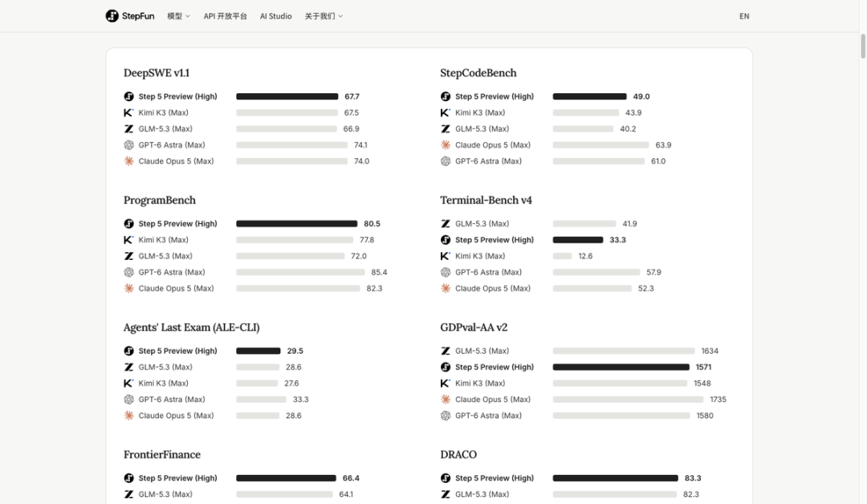Click score 33.3 for GPT-6 Astra in ALE-CLI

(301, 399)
